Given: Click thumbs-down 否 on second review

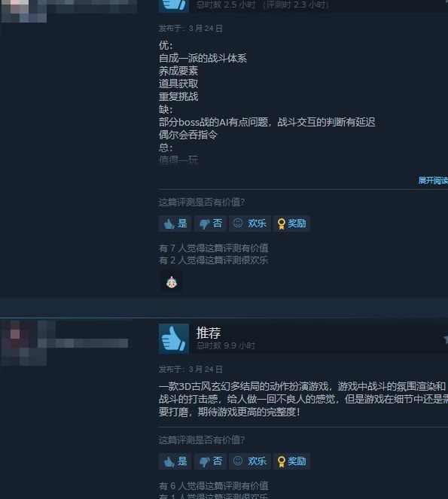Looking at the screenshot, I should coord(211,461).
